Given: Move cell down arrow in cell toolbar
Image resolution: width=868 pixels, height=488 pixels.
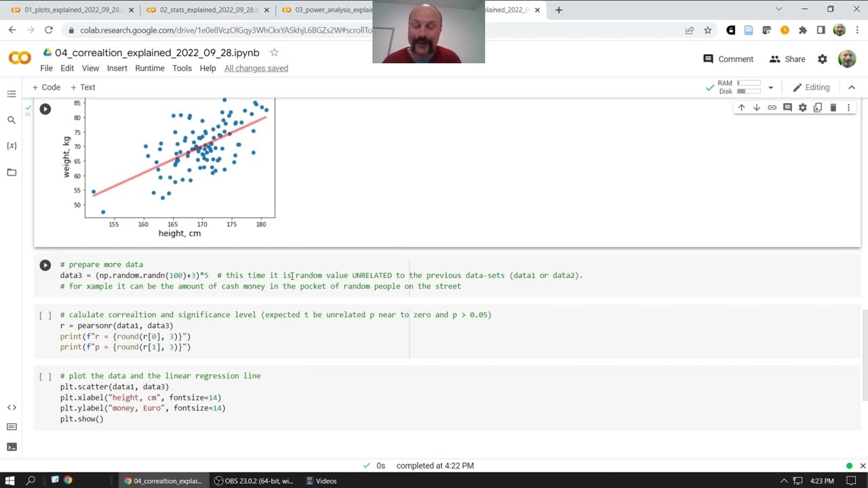Looking at the screenshot, I should pos(756,108).
